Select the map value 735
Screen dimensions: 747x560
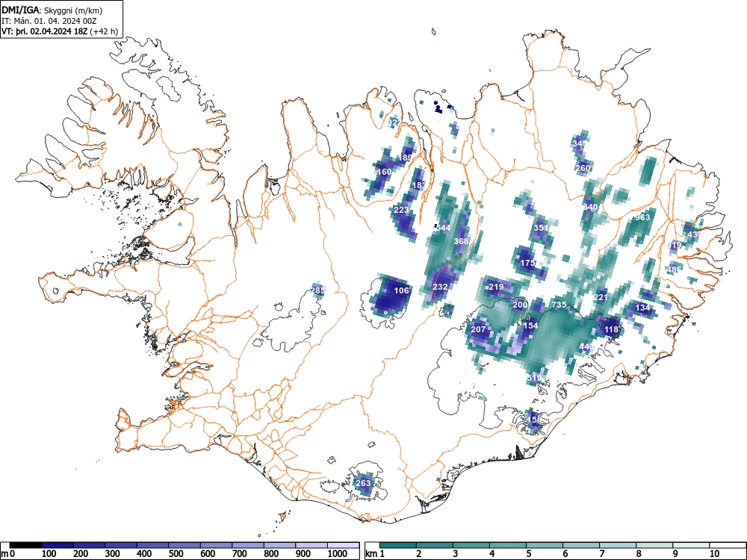pyautogui.click(x=559, y=305)
